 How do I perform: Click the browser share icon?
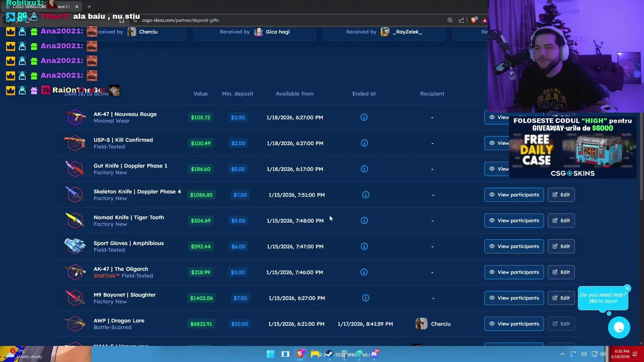tap(461, 20)
